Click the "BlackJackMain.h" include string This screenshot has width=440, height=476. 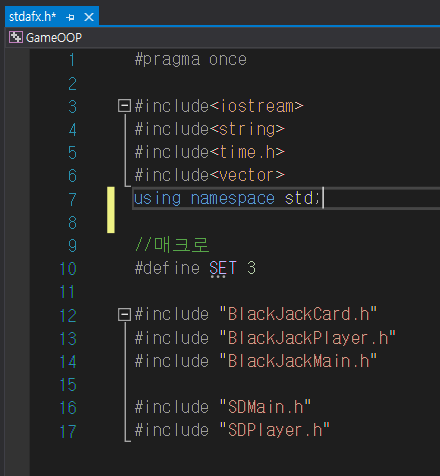(x=298, y=361)
